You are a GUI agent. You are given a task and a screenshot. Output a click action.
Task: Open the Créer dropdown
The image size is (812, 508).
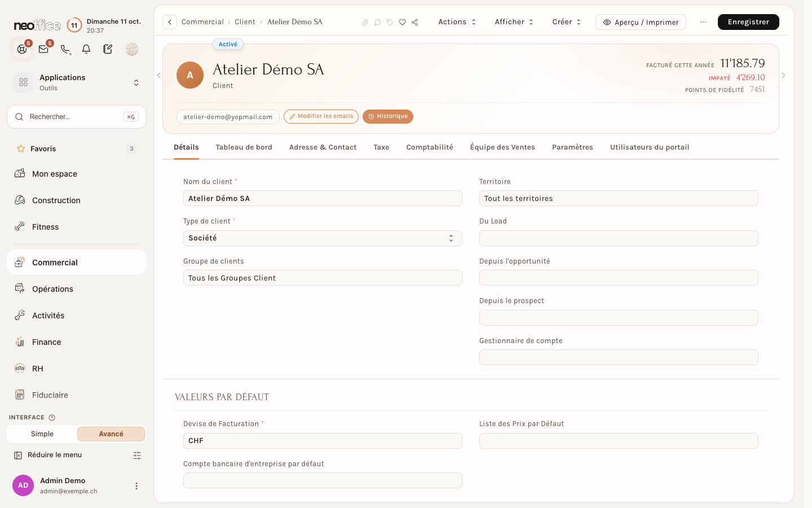pyautogui.click(x=567, y=22)
